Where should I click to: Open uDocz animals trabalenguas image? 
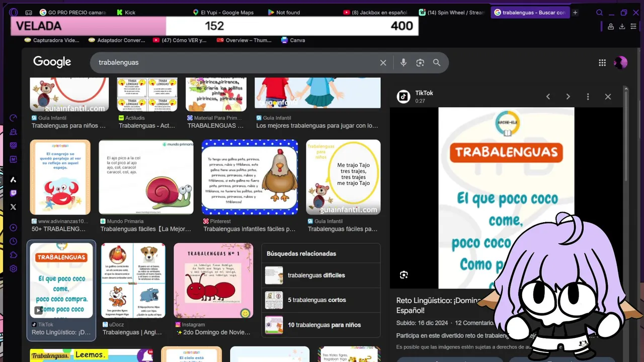coord(133,281)
